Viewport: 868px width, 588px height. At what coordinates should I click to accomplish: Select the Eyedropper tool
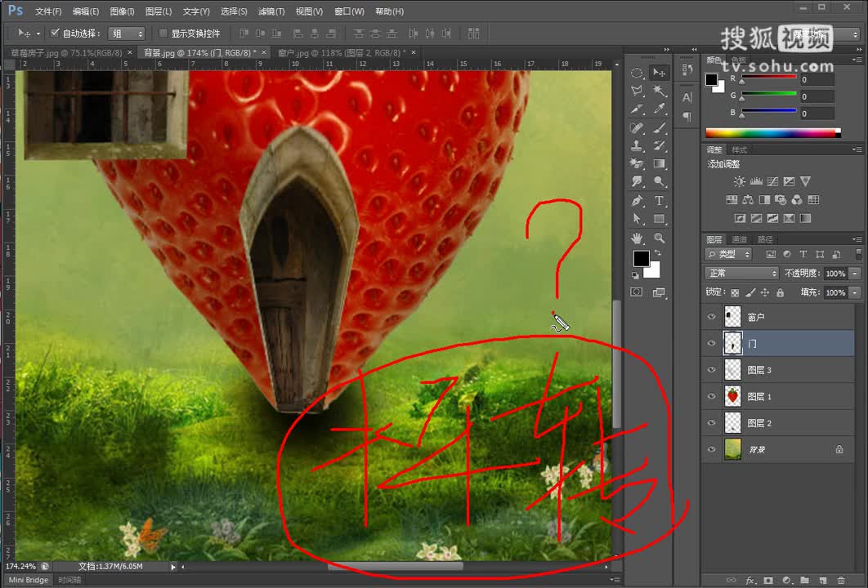[659, 109]
